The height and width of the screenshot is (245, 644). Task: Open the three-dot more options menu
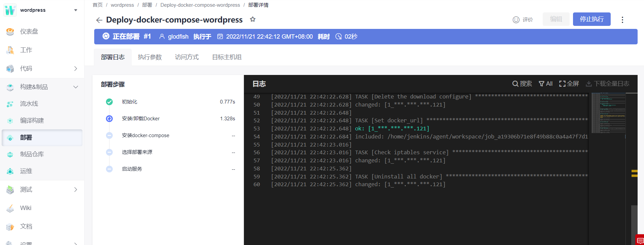coord(622,20)
